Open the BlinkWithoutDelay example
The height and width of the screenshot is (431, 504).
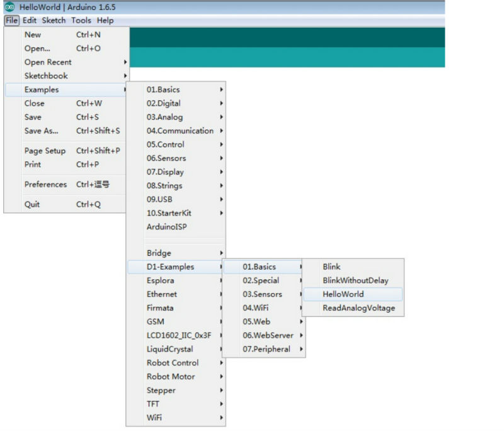[355, 280]
